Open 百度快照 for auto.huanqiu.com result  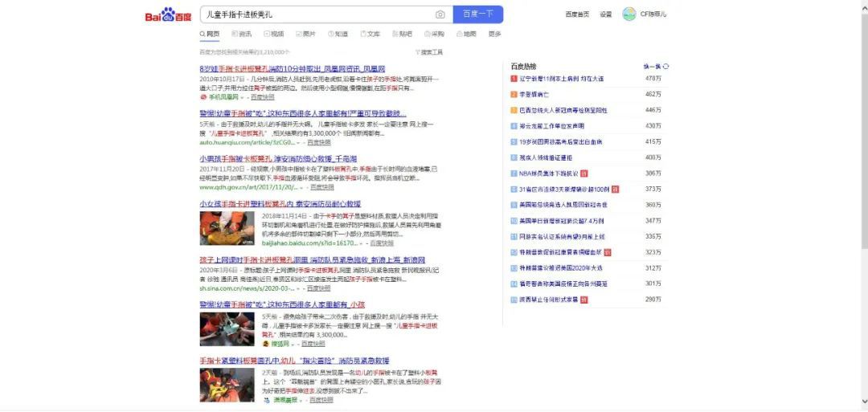319,143
